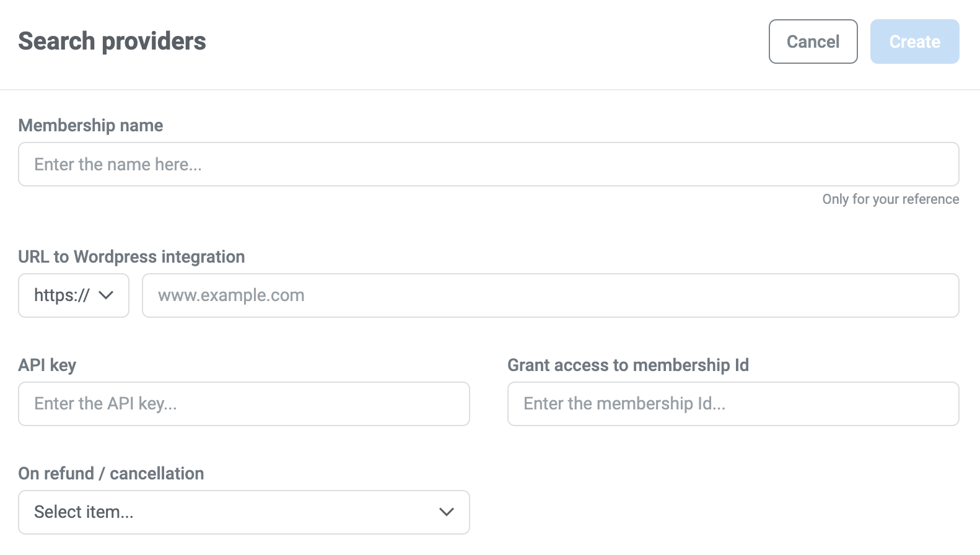The image size is (980, 555).
Task: Click the 'URL to Wordpress integration' label
Action: pos(131,256)
